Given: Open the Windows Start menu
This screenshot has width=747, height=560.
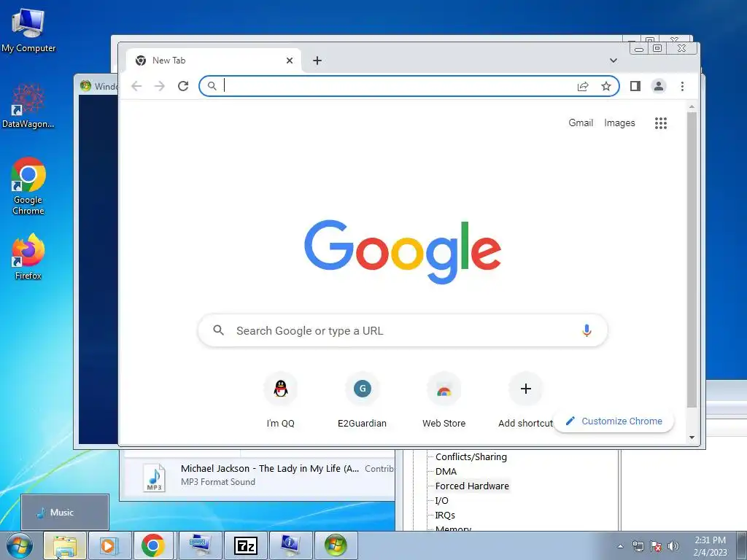Looking at the screenshot, I should click(x=20, y=545).
